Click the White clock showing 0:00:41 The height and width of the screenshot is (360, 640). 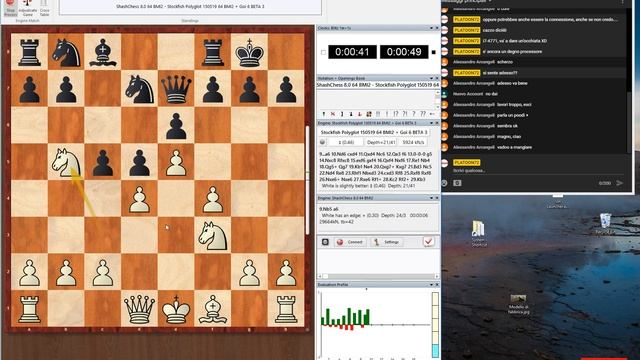352,52
